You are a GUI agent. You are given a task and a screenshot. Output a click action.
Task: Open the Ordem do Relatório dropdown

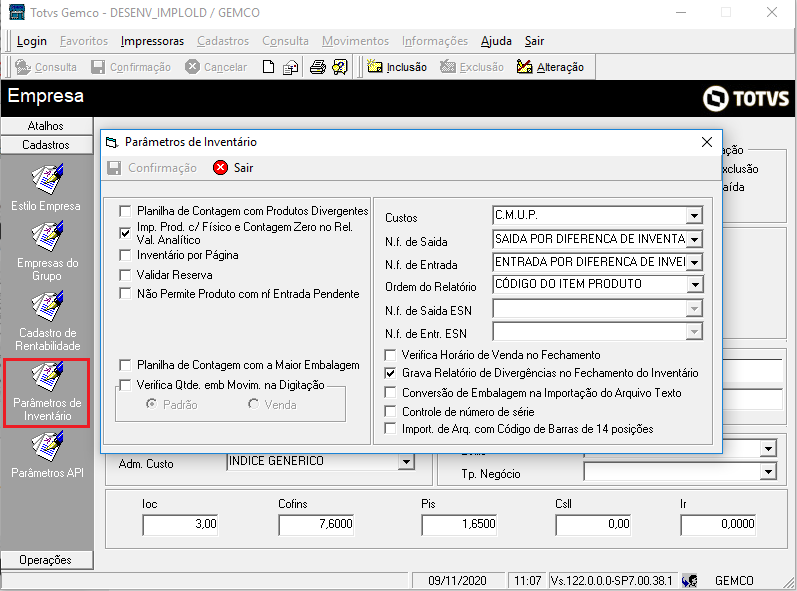click(x=694, y=285)
